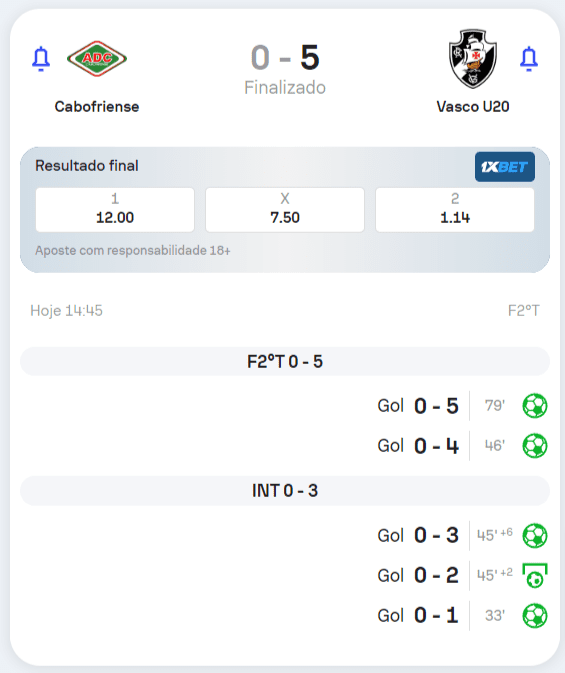Viewport: 565px width, 673px height.
Task: Toggle the notification bell for Vasco U20
Action: tap(529, 58)
